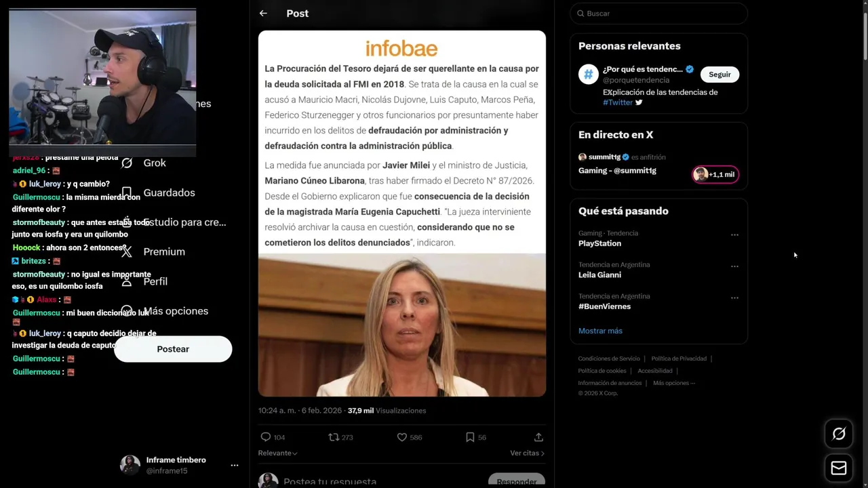Click the 37,9 mil Visualizaciones count

click(x=387, y=411)
